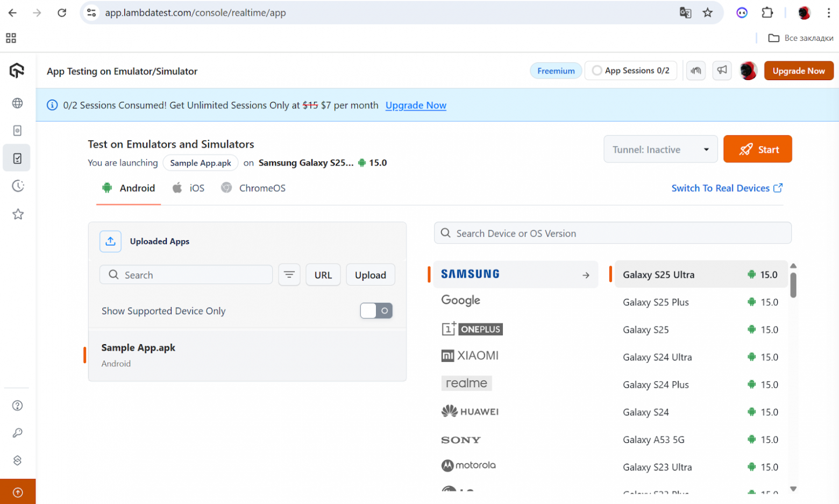Select the Motorola brand
This screenshot has width=839, height=504.
[468, 465]
